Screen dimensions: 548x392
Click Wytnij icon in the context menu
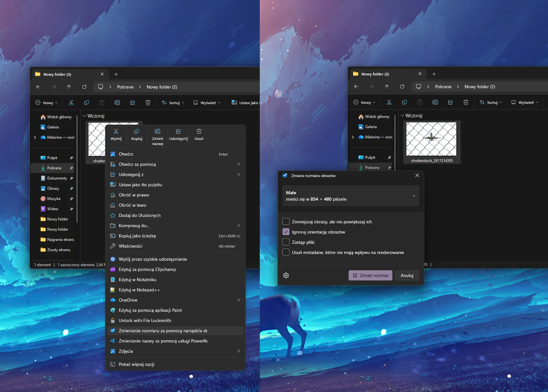click(116, 132)
